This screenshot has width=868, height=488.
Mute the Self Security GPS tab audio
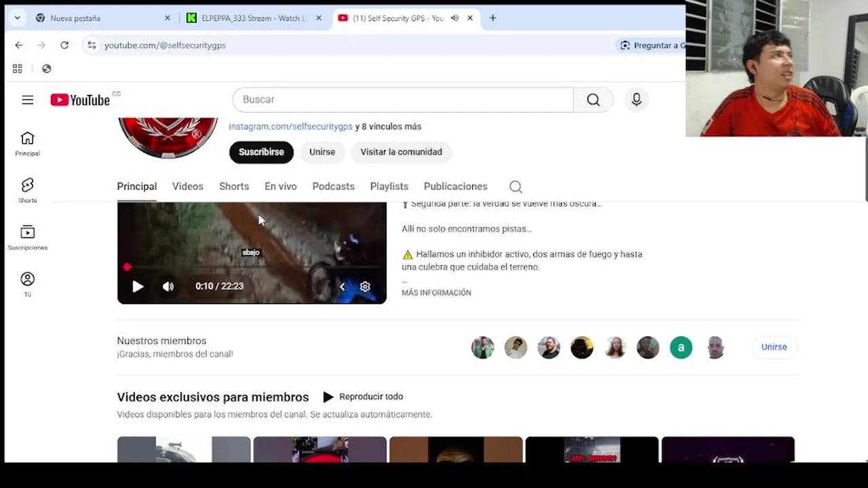(454, 18)
